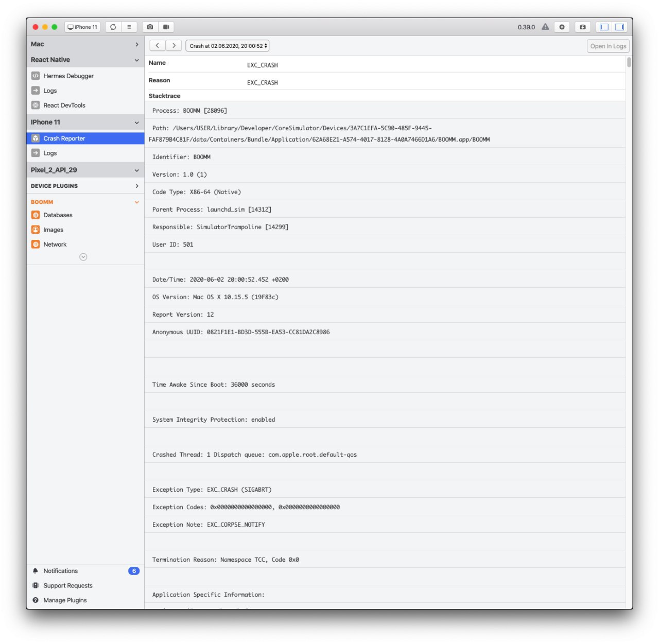This screenshot has height=644, width=659.
Task: Click Exception Type: EXC_CRASH (SIGABRT) line
Action: coord(385,490)
